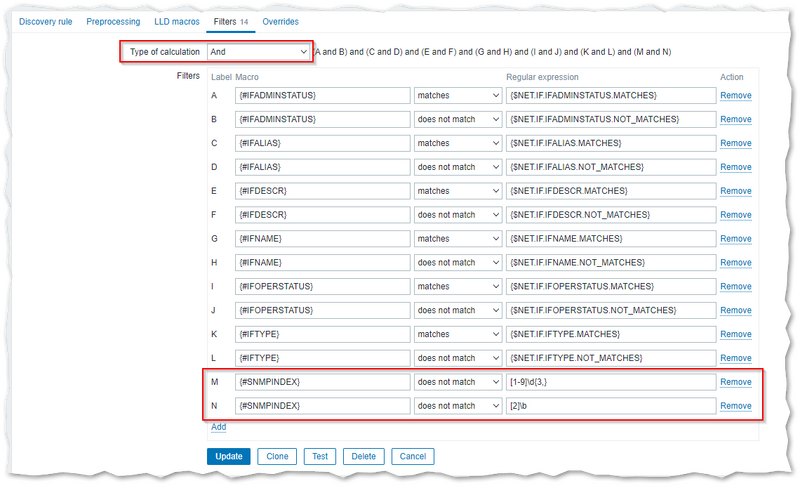Open the Overrides tab
The height and width of the screenshot is (486, 800).
(280, 21)
